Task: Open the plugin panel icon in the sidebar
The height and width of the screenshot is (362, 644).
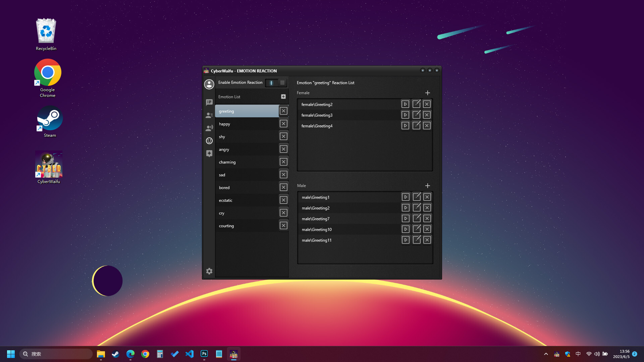Action: click(x=209, y=153)
